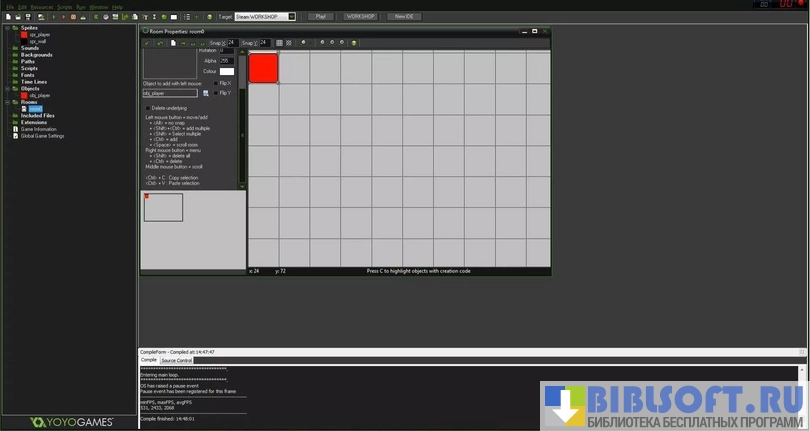This screenshot has width=810, height=431.
Task: Click the save project icon in main toolbar
Action: point(28,17)
